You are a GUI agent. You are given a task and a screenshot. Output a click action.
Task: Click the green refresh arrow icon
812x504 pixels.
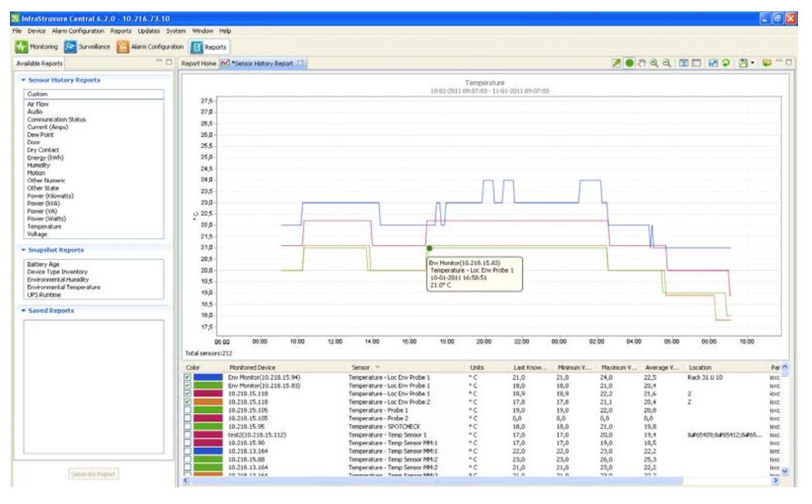pyautogui.click(x=726, y=64)
